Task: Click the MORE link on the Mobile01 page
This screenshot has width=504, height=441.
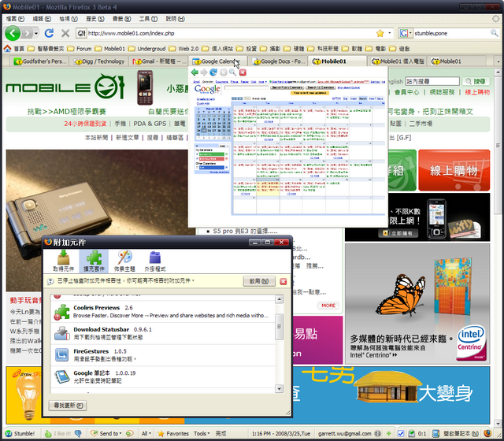Action: (328, 306)
